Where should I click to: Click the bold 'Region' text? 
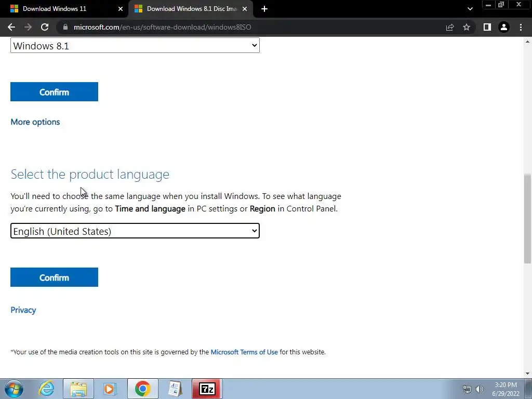click(x=262, y=209)
